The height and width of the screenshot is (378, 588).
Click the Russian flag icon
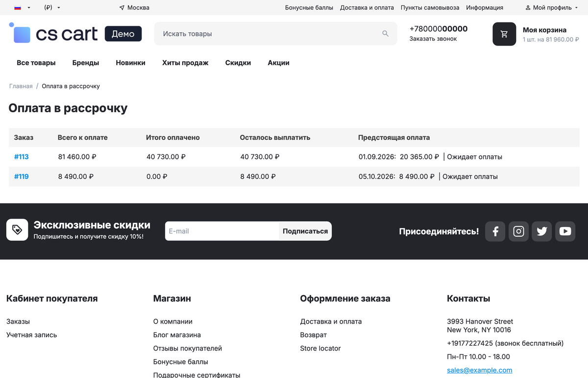click(x=18, y=8)
